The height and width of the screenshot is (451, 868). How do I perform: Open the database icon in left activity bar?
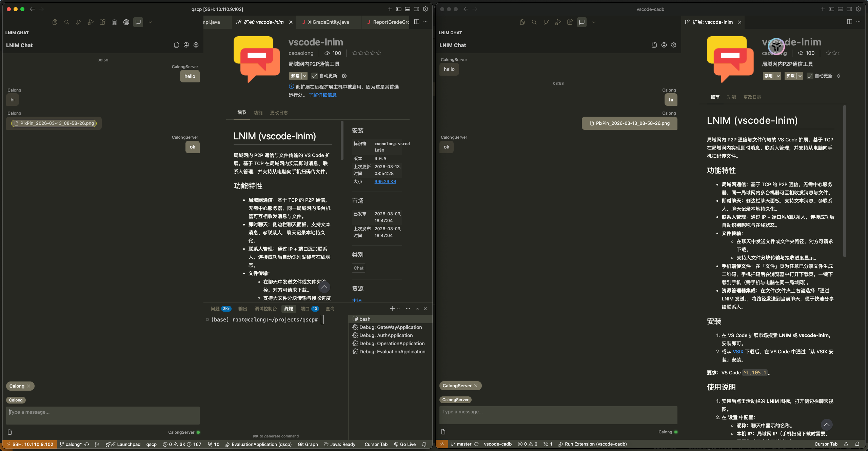pyautogui.click(x=114, y=22)
